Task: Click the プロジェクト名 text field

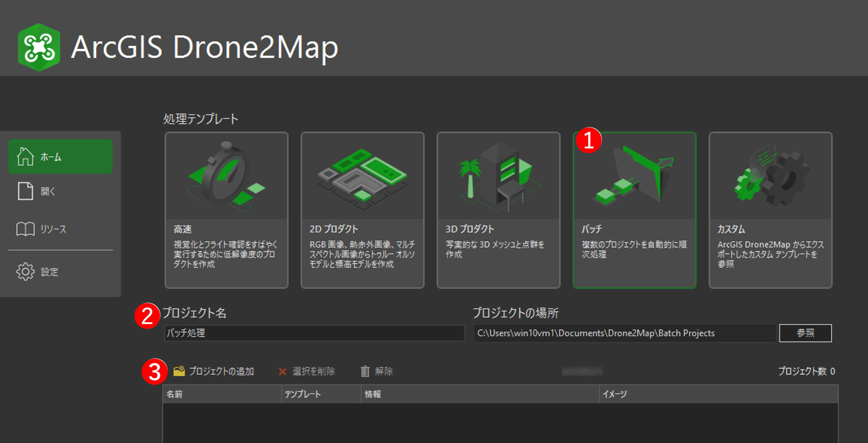Action: 314,333
